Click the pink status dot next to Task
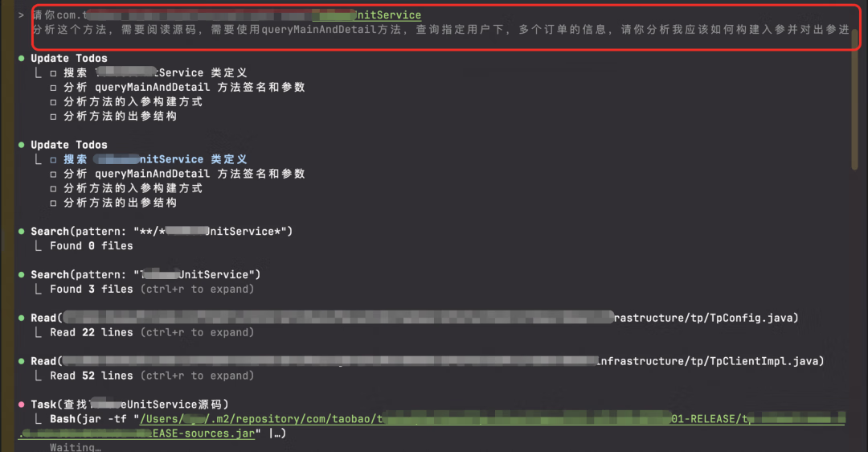868x452 pixels. [x=21, y=405]
